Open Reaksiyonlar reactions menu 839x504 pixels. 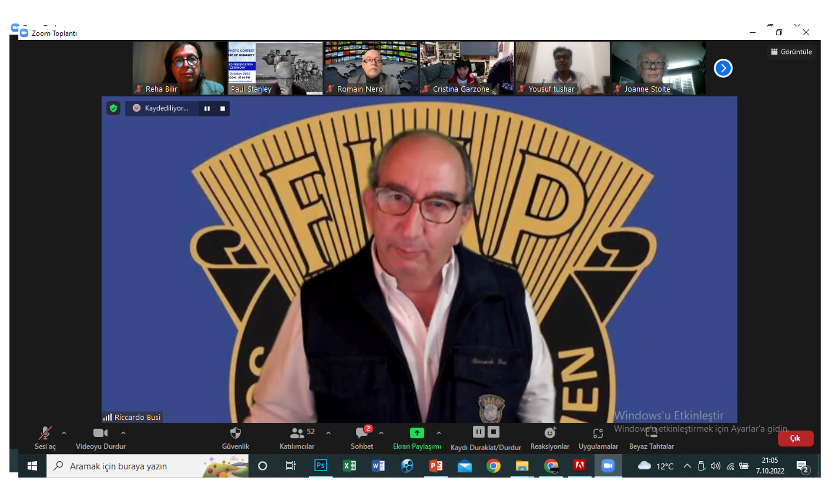click(x=550, y=438)
